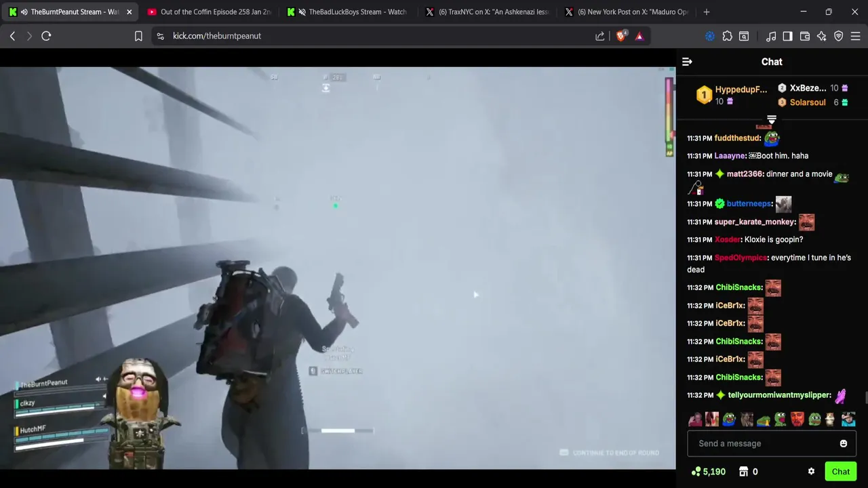
Task: Click username super_karate_monkey in chat
Action: [x=755, y=222]
